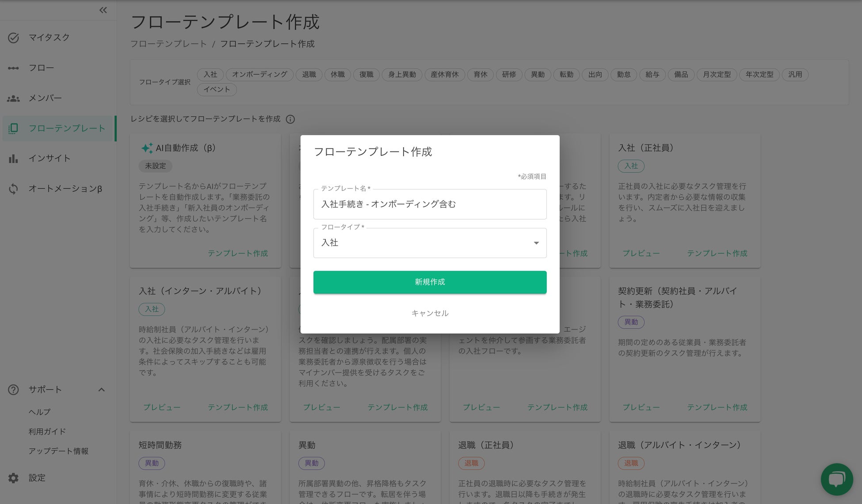Toggle the イベント flow type chip
This screenshot has width=862, height=504.
[x=217, y=90]
